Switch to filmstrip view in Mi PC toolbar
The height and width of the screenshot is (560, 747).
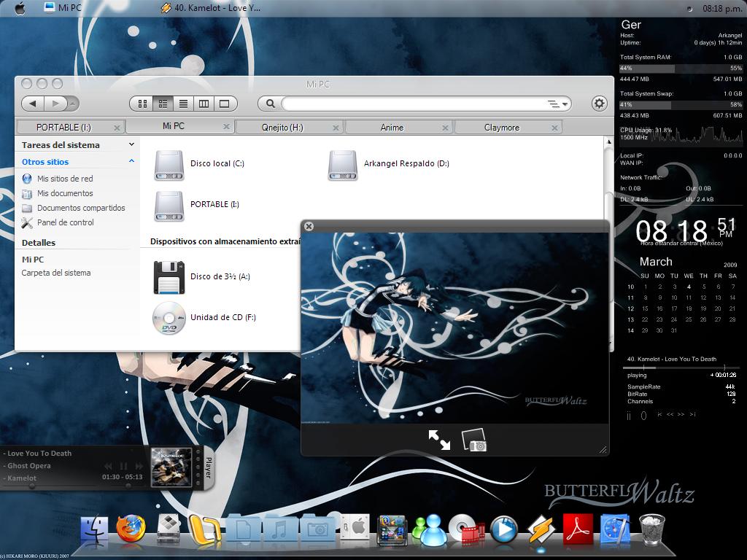click(x=225, y=104)
